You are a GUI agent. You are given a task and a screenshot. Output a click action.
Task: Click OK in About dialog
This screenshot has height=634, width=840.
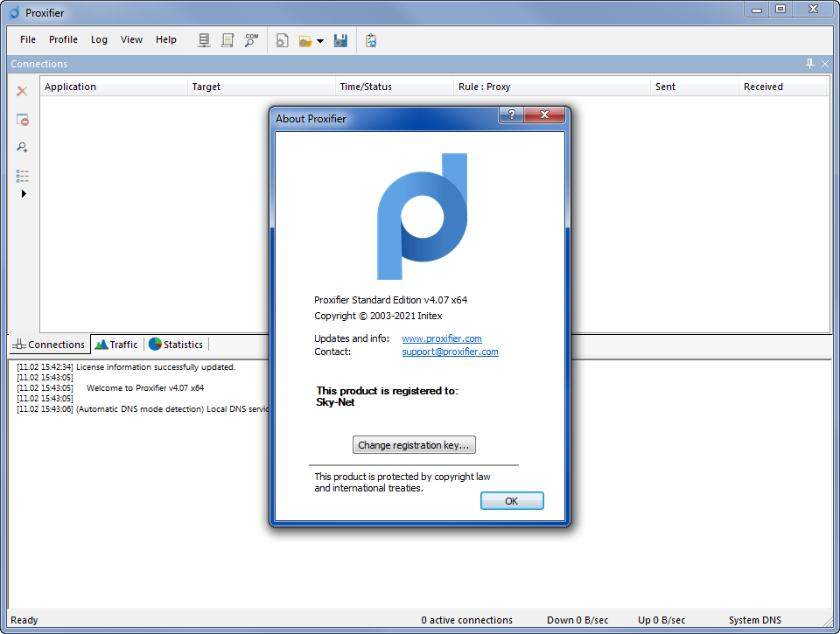(x=512, y=501)
